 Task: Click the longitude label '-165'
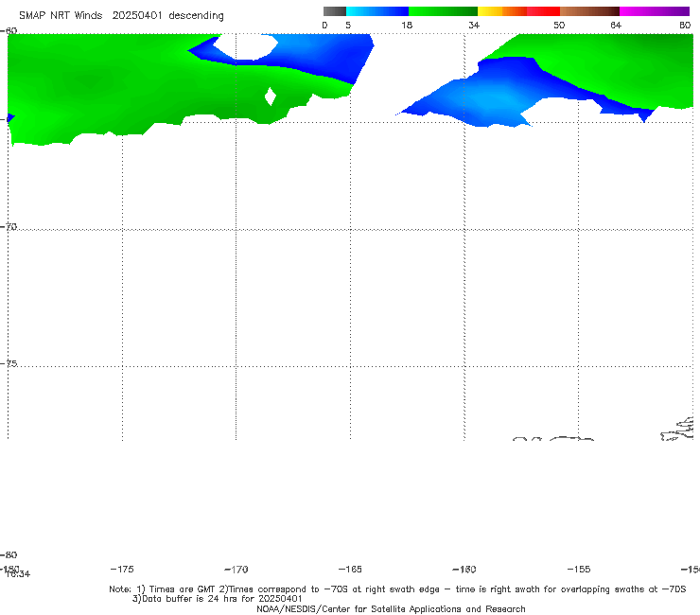[x=350, y=570]
